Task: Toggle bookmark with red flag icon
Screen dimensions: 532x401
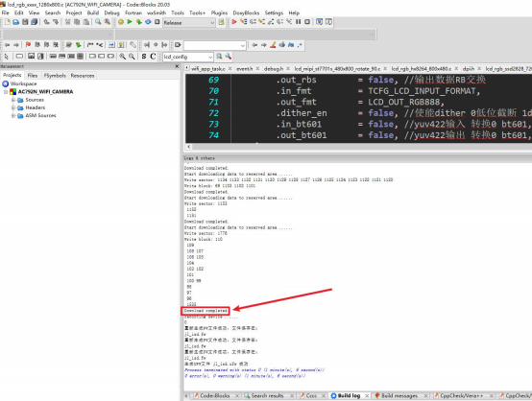Action: pyautogui.click(x=28, y=45)
